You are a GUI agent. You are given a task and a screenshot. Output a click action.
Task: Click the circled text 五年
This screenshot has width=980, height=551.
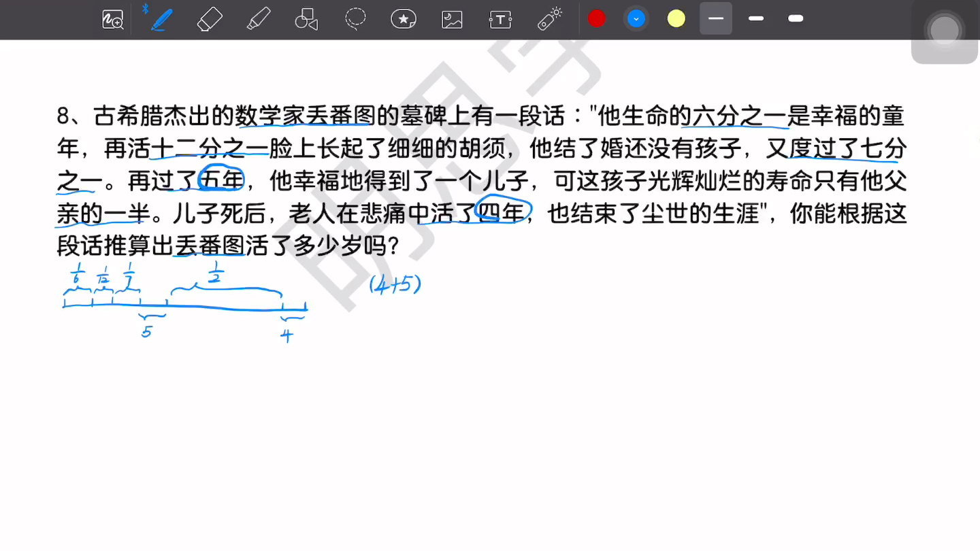[220, 181]
